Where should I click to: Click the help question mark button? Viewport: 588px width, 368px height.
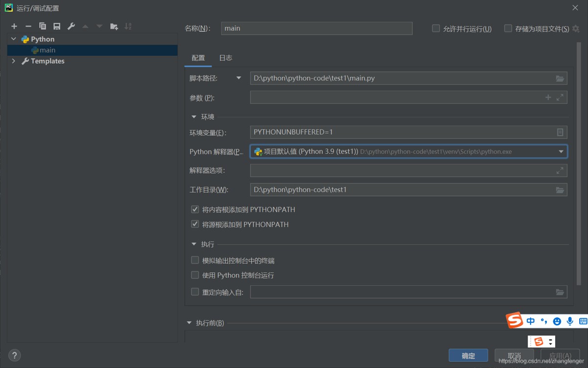point(15,356)
